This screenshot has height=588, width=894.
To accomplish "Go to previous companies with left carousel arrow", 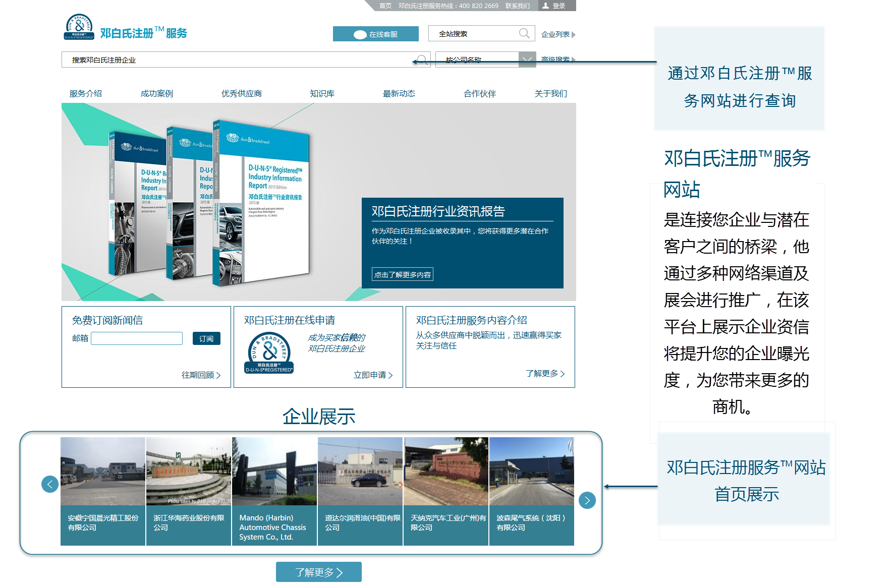I will [49, 484].
